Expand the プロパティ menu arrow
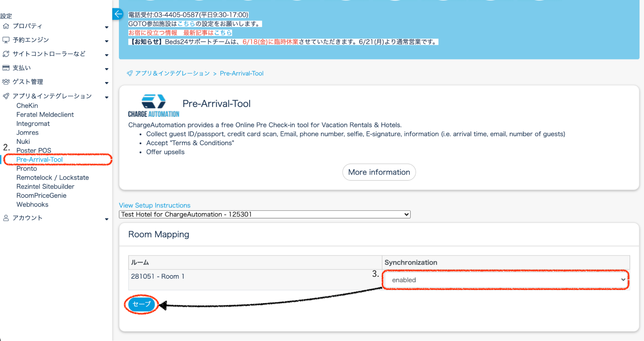644x341 pixels. pyautogui.click(x=107, y=27)
